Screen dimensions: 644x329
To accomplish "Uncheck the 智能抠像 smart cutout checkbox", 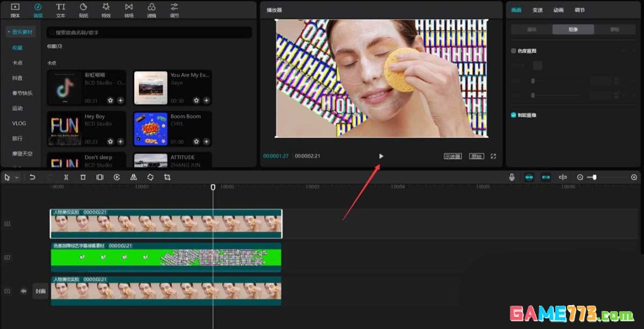I will (513, 115).
